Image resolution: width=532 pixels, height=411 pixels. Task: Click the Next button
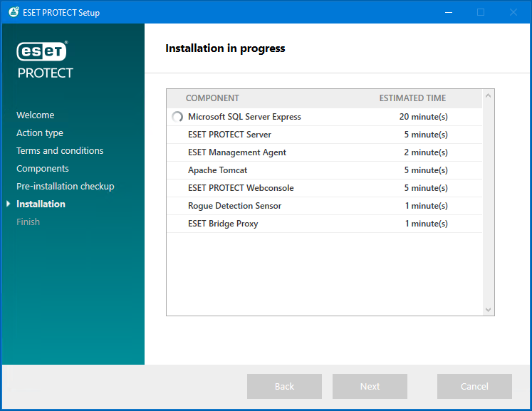(370, 386)
